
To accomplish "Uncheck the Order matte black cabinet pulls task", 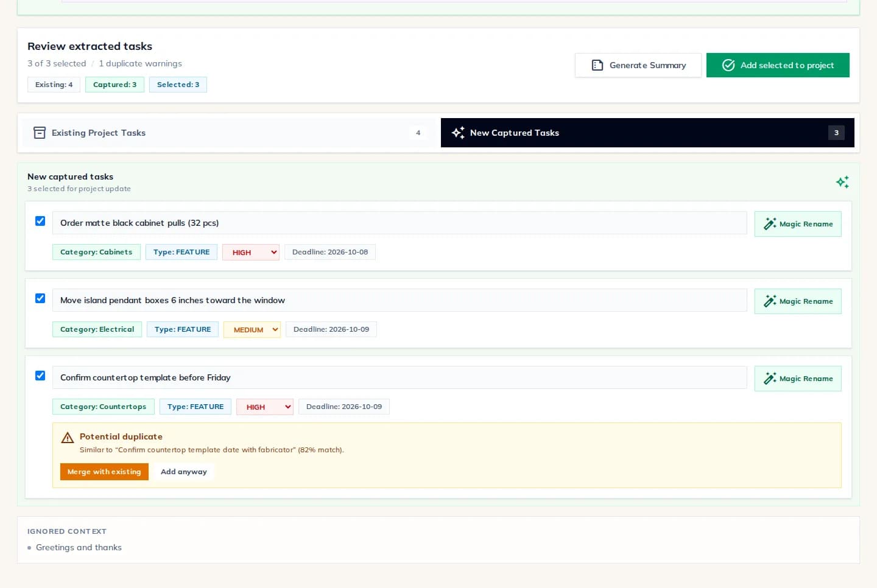I will [40, 221].
